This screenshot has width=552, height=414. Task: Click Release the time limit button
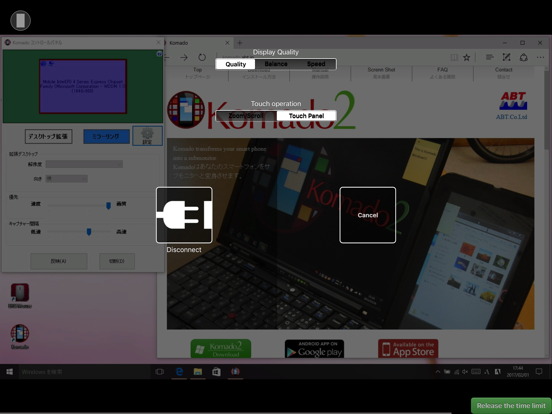[x=511, y=406]
